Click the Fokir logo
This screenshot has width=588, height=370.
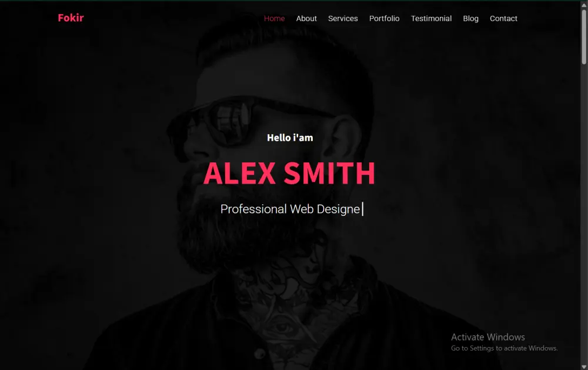71,18
